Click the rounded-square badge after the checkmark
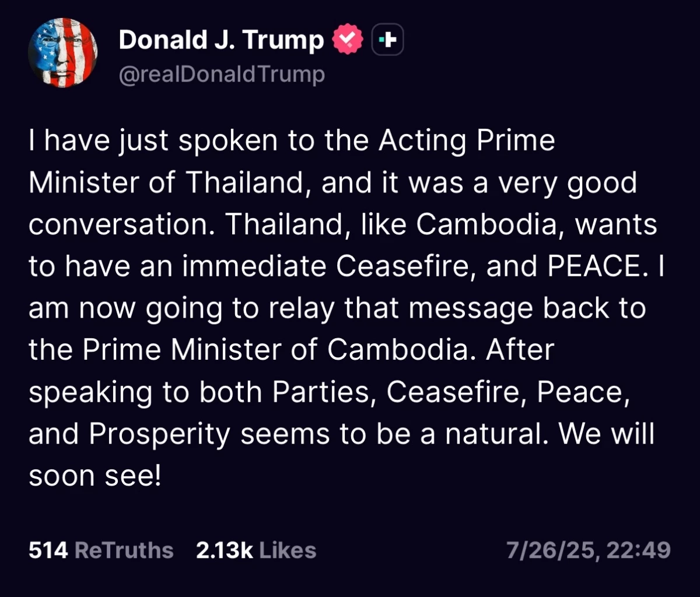 click(387, 38)
